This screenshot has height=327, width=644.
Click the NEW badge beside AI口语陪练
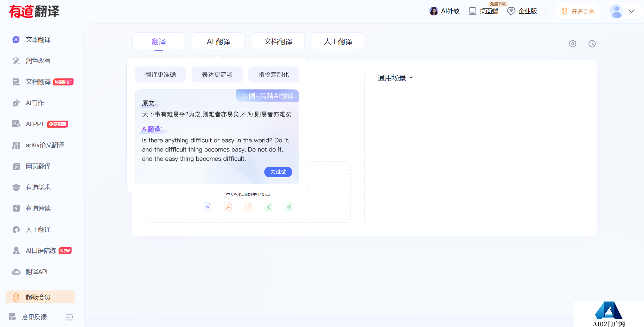click(x=65, y=251)
